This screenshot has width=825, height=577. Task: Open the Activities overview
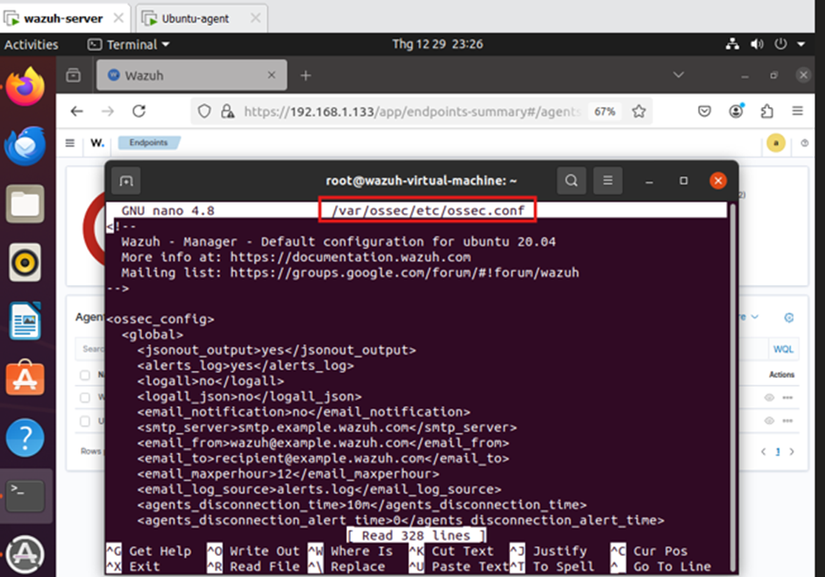pyautogui.click(x=31, y=45)
